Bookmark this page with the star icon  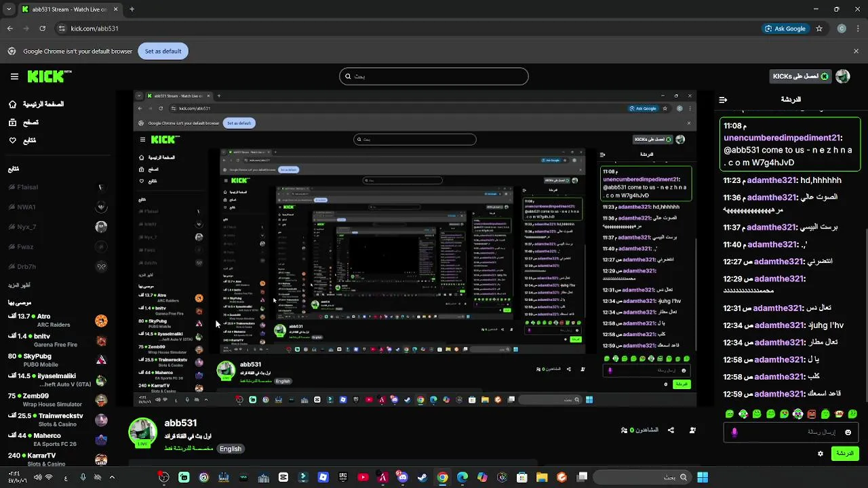pyautogui.click(x=819, y=28)
